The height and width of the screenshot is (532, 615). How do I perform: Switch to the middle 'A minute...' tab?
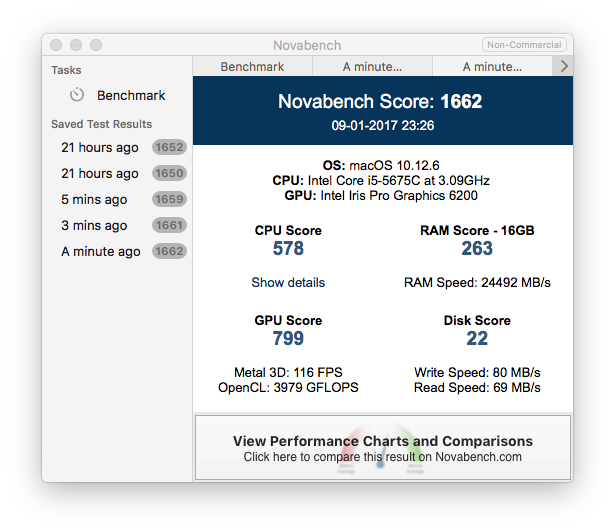[x=372, y=66]
